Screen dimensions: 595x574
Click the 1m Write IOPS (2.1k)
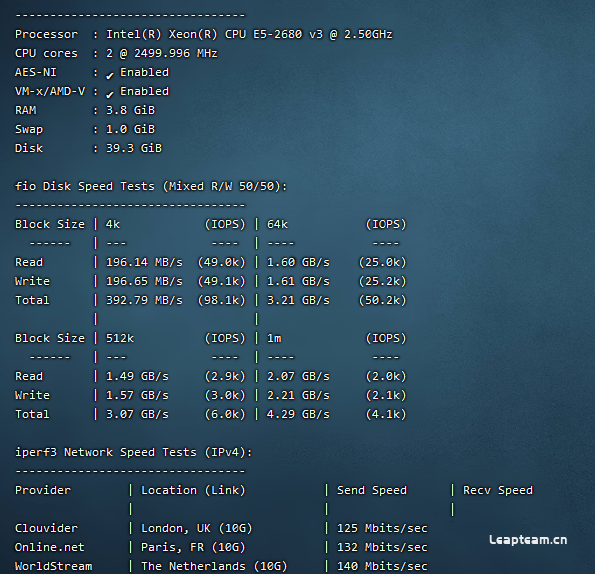pos(386,395)
